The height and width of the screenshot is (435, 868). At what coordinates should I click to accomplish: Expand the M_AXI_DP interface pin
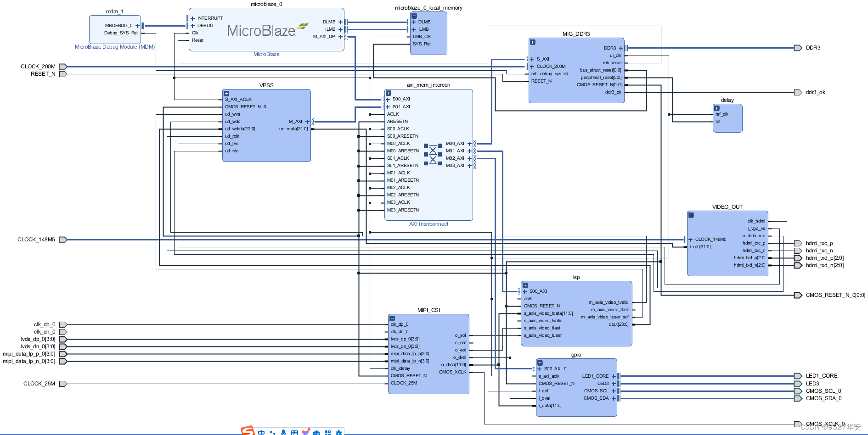tap(340, 37)
